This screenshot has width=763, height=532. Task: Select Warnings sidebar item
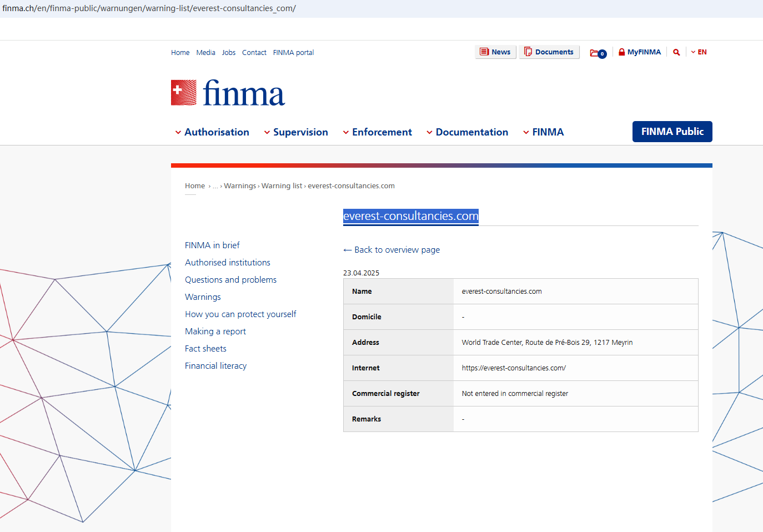(x=203, y=297)
